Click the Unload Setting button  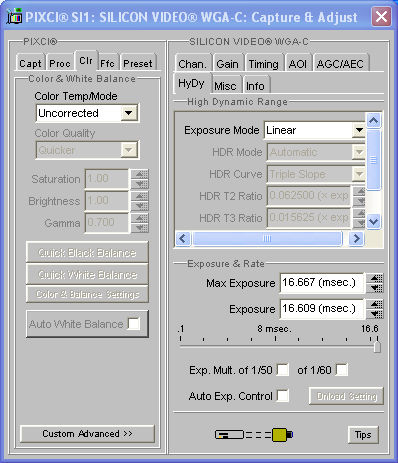(346, 396)
